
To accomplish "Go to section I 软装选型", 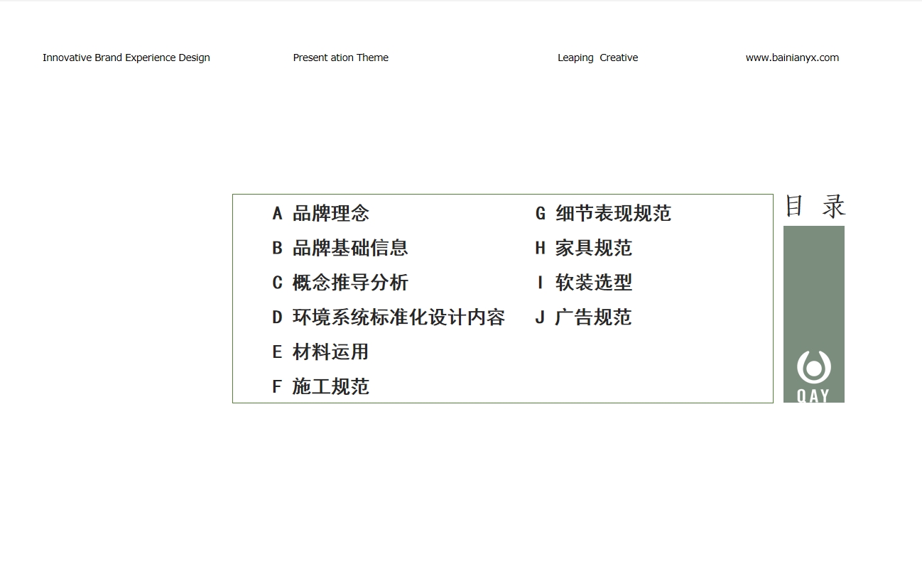I will (x=593, y=283).
